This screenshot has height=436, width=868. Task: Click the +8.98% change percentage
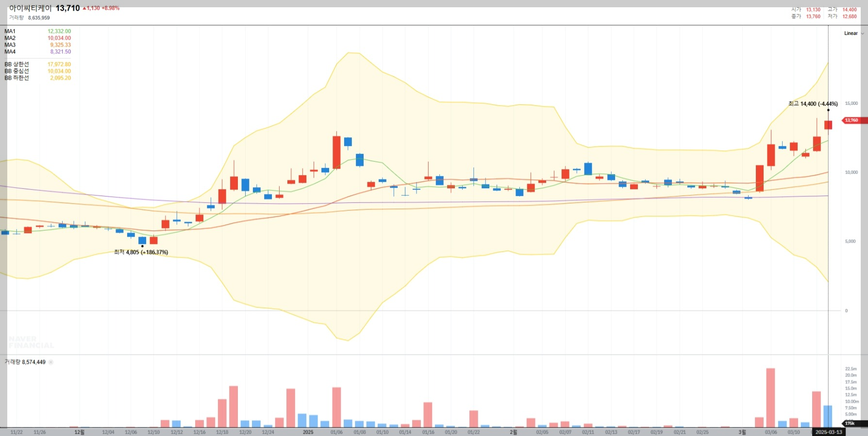point(111,8)
